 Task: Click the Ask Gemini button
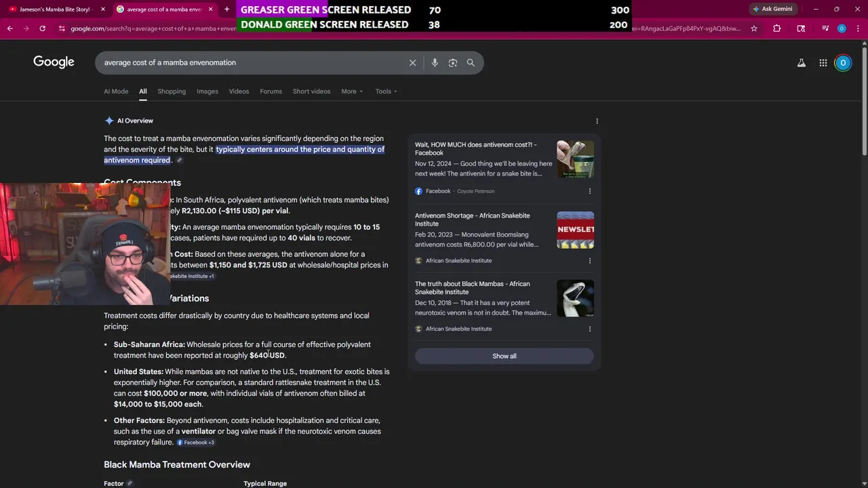tap(773, 9)
